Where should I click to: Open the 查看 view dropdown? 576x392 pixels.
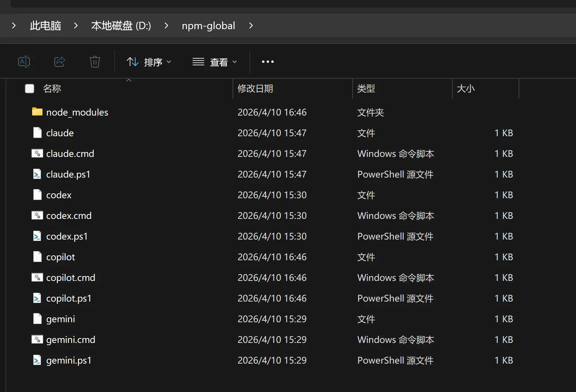click(215, 62)
